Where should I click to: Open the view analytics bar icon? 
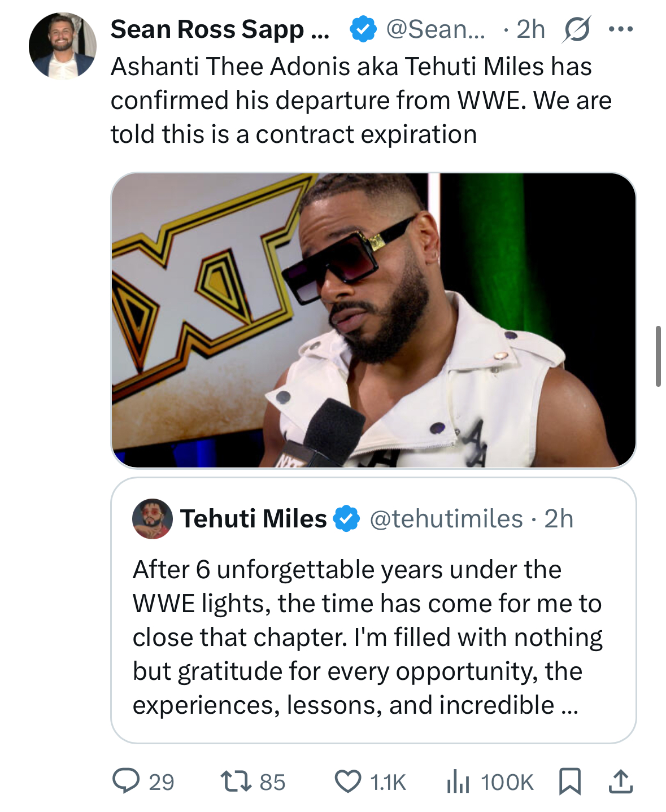coord(458,782)
